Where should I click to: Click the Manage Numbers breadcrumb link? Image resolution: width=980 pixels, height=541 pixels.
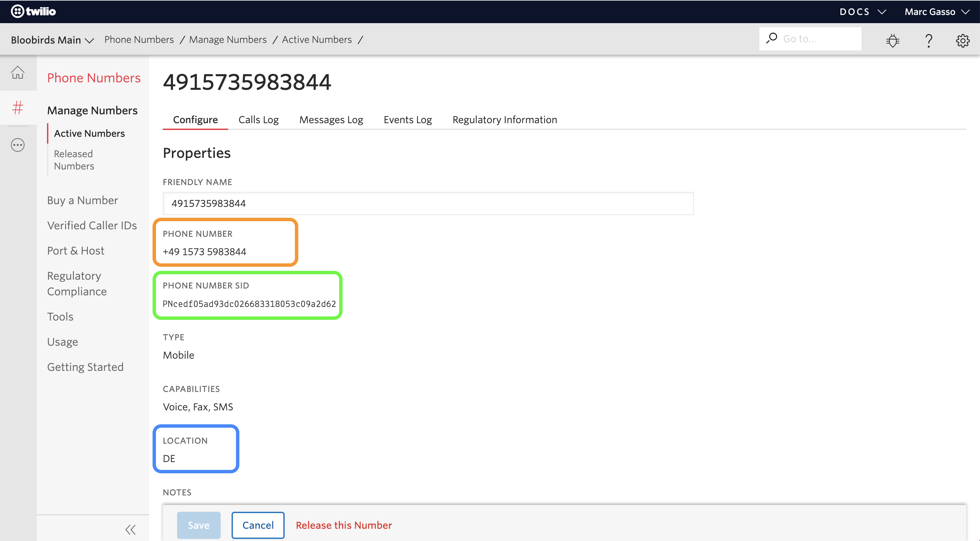227,39
